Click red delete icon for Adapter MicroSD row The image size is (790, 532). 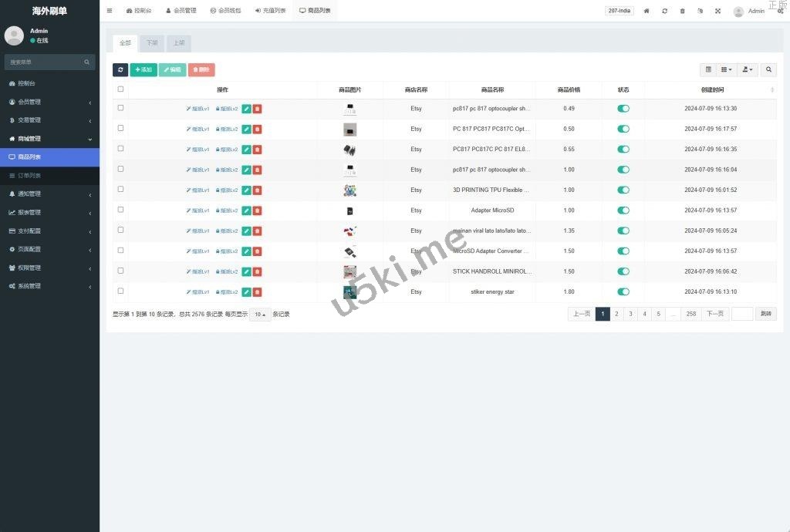257,210
